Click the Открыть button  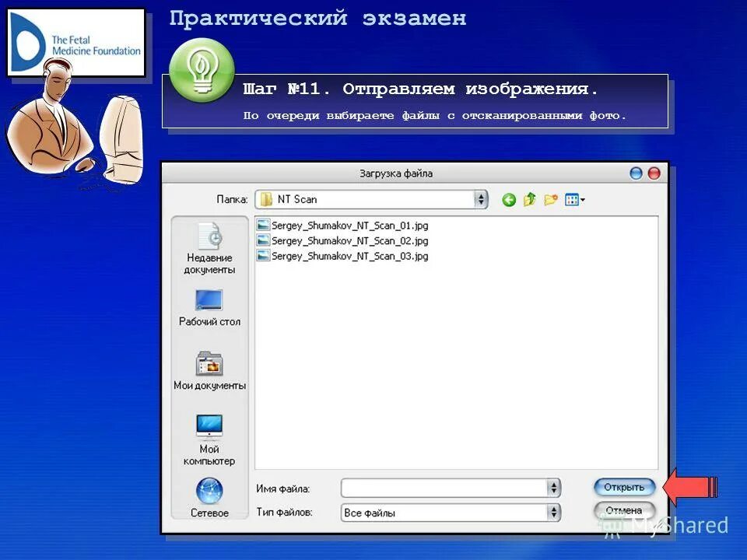(624, 487)
